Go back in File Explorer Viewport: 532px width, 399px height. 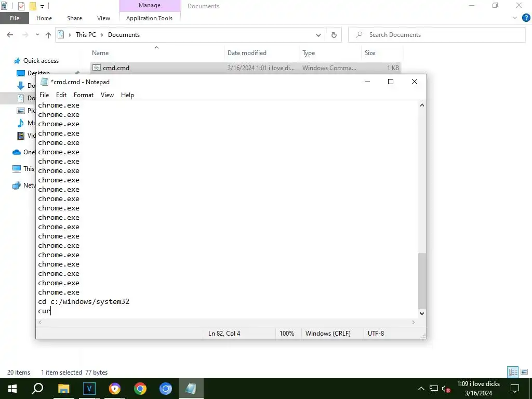[10, 35]
